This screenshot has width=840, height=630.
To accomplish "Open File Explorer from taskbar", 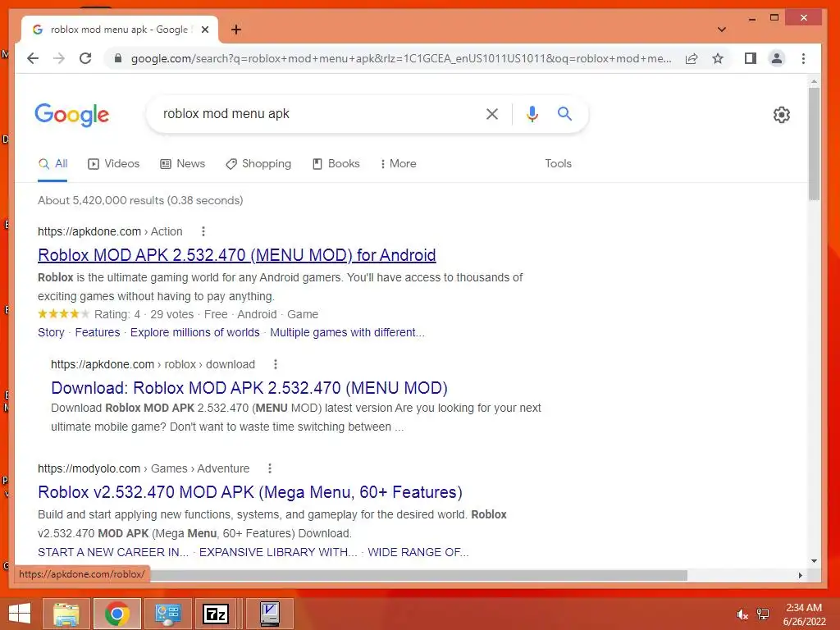I will point(66,614).
